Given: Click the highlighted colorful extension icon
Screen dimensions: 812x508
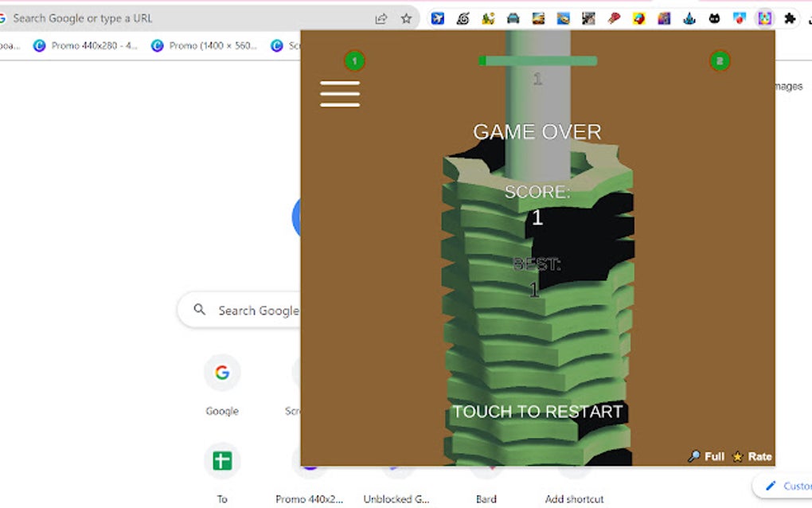Looking at the screenshot, I should [x=764, y=17].
